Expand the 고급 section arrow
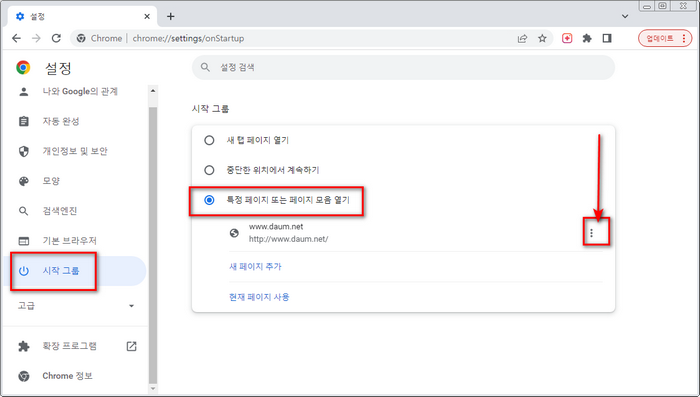The height and width of the screenshot is (397, 700). [x=131, y=306]
